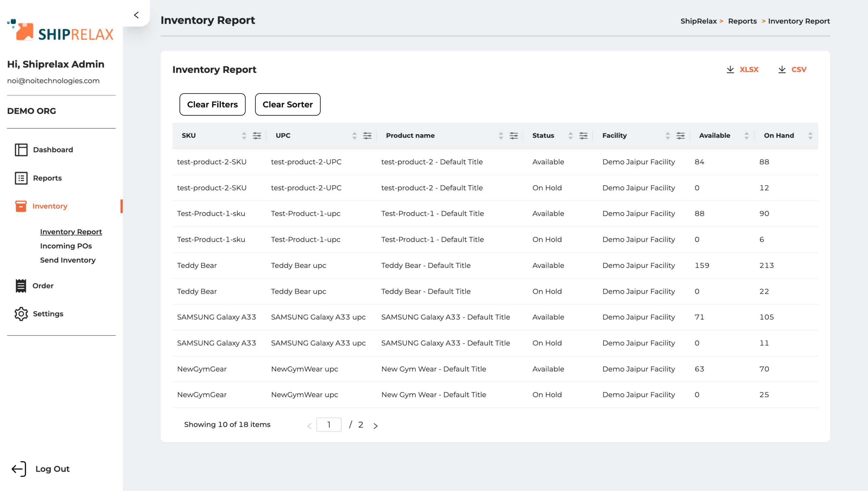The width and height of the screenshot is (868, 491).
Task: Toggle sort on the On Hand column
Action: click(x=810, y=136)
